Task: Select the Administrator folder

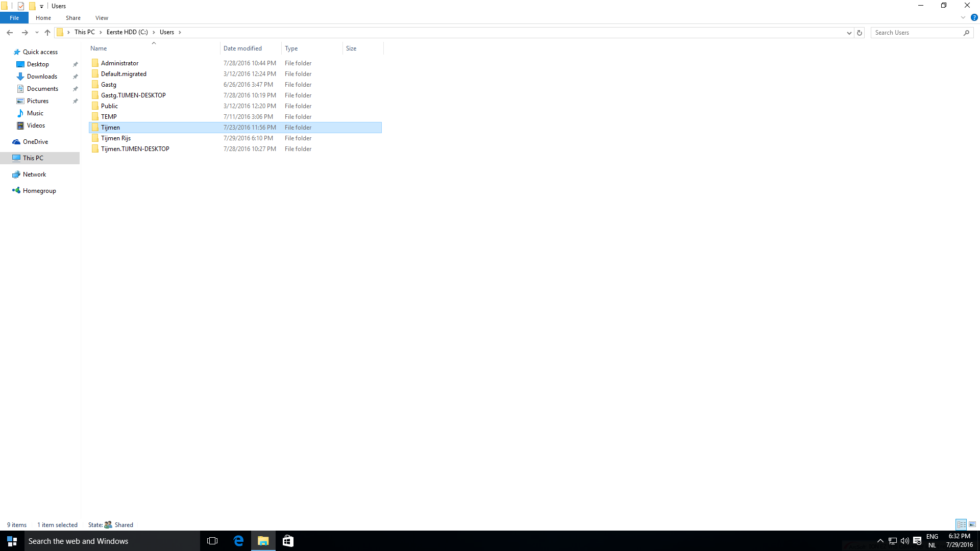Action: 235,63
